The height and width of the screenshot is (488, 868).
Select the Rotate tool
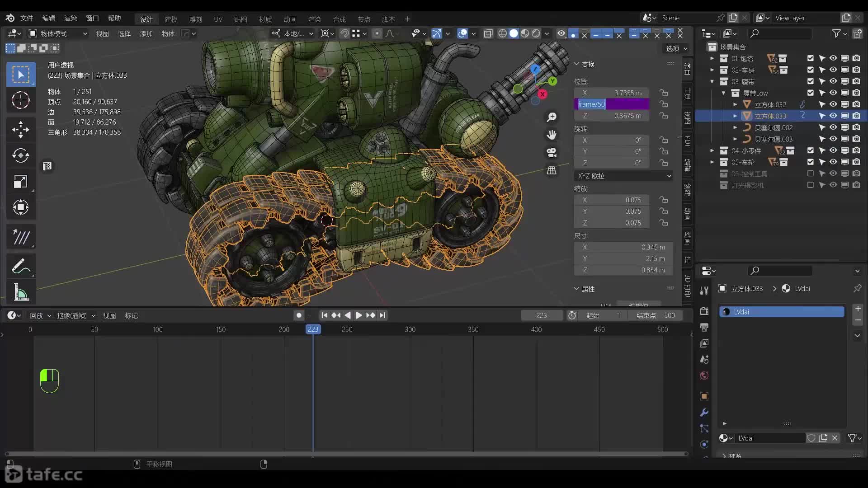(20, 155)
